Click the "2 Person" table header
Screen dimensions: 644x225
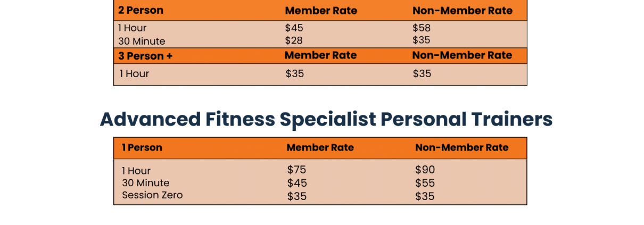[x=141, y=10]
